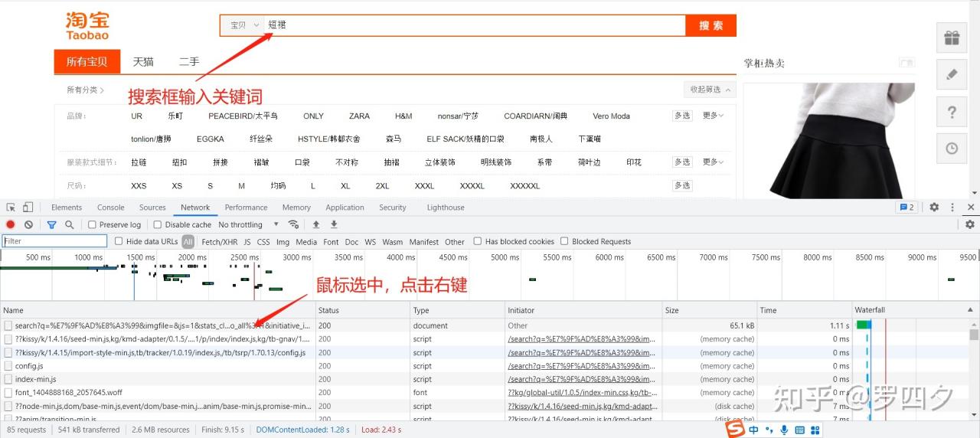This screenshot has height=438, width=980.
Task: Toggle the device toolbar icon
Action: coord(28,208)
